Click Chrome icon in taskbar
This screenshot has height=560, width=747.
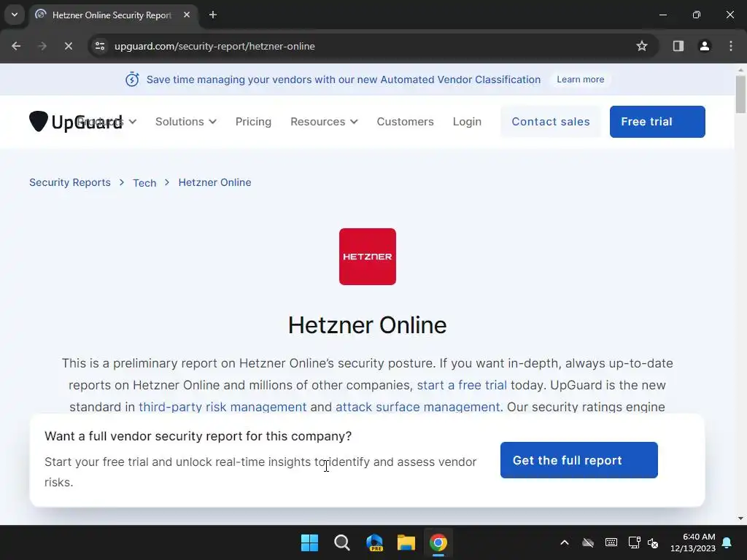click(438, 542)
